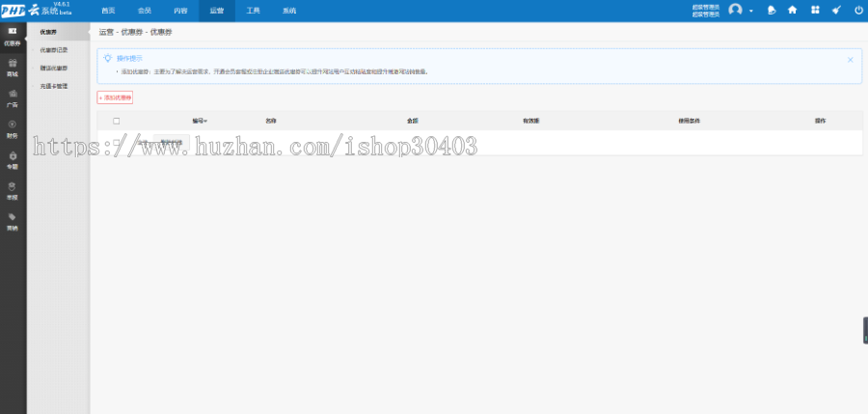868x414 pixels.
Task: Open the four-square grid icon in header
Action: tap(815, 10)
